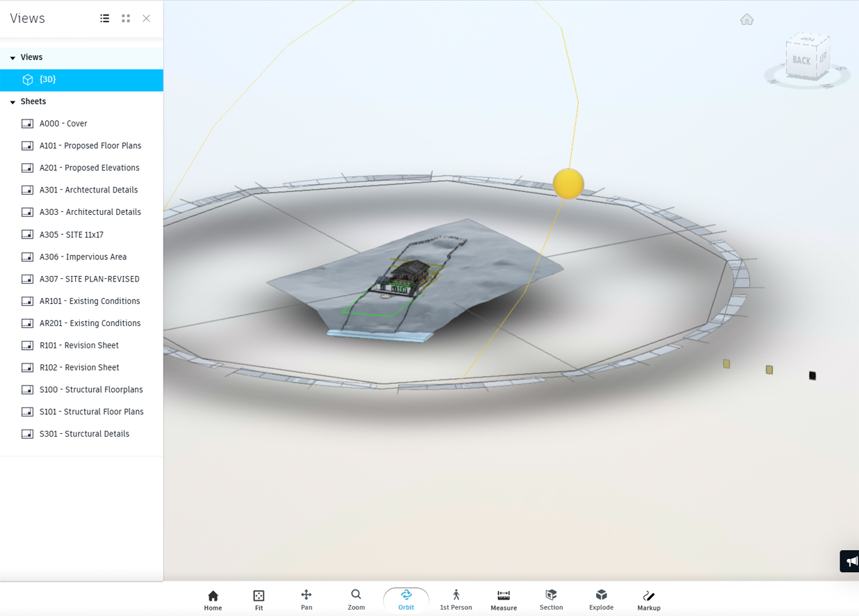Click the home view icon above cube
859x616 pixels.
[747, 19]
